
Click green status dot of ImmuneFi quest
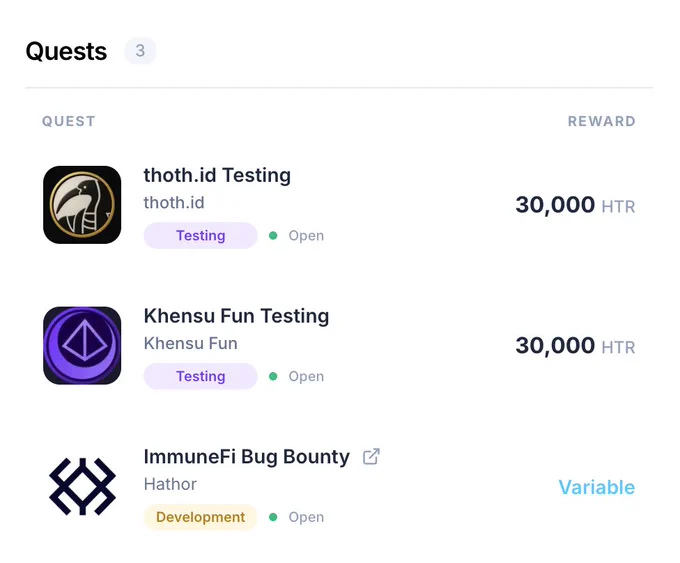pos(273,517)
